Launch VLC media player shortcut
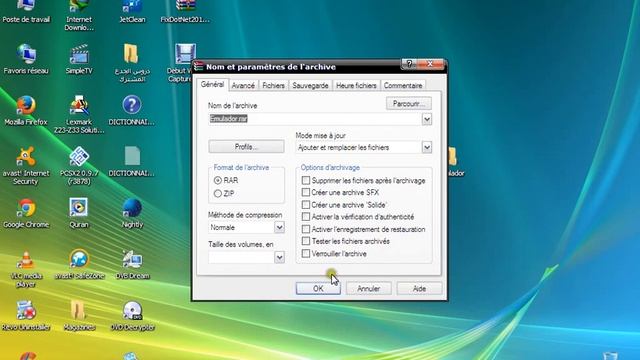This screenshot has width=640, height=360. point(26,269)
